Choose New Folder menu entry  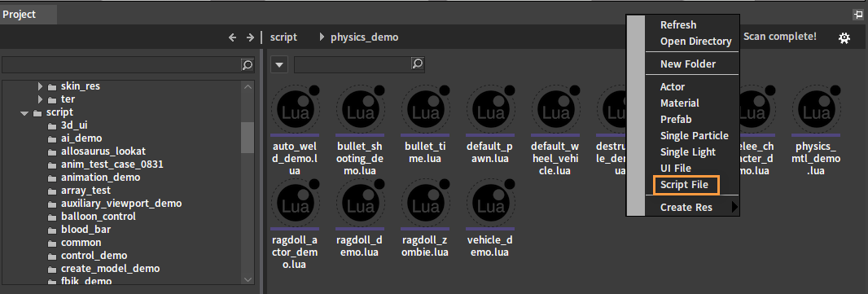point(688,64)
